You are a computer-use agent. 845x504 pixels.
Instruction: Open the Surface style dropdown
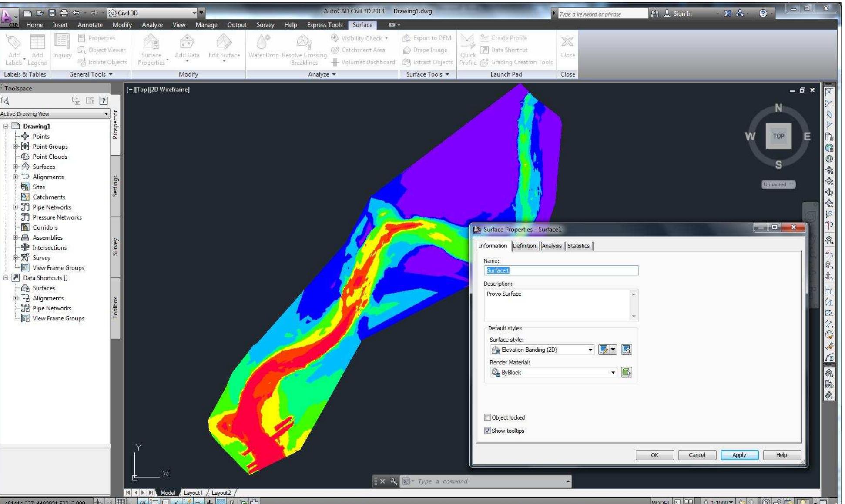[590, 350]
